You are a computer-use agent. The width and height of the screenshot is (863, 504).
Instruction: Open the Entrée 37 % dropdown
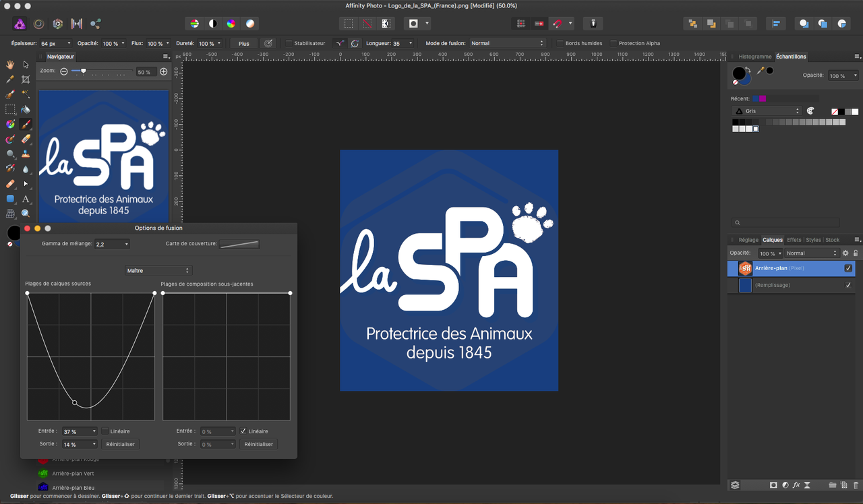(x=94, y=431)
